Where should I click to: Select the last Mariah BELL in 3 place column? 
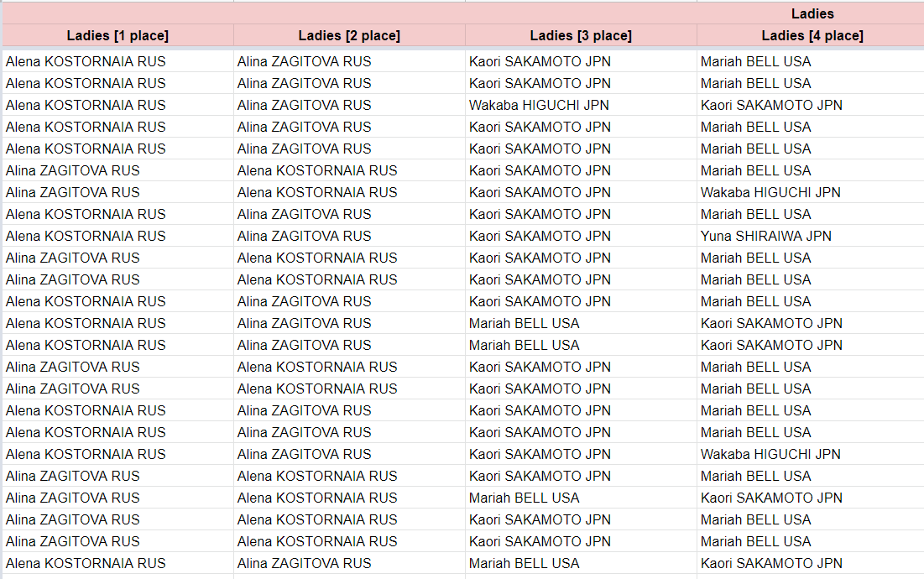pos(524,563)
